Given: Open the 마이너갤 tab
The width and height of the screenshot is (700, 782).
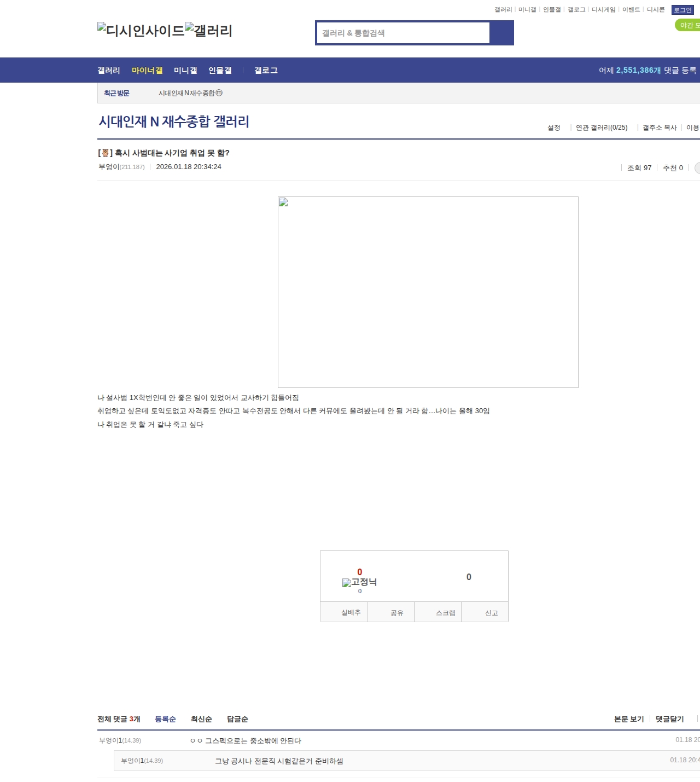Looking at the screenshot, I should [147, 71].
